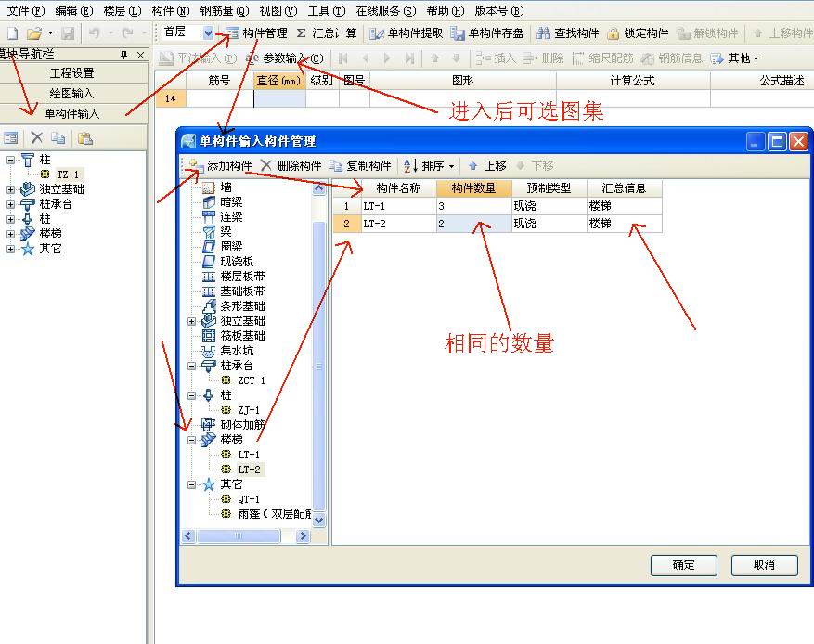Open the 帮助 menu

click(446, 10)
